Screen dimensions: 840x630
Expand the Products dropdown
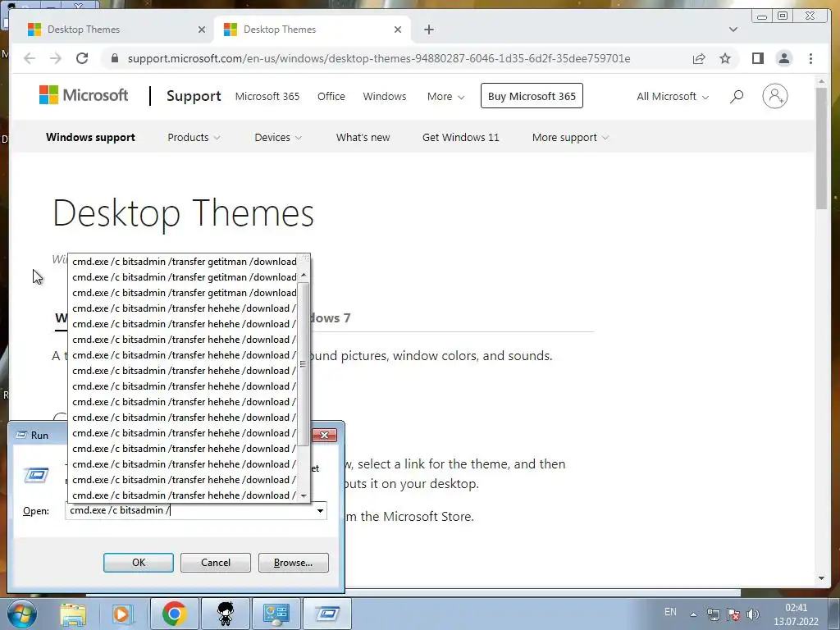click(x=194, y=137)
